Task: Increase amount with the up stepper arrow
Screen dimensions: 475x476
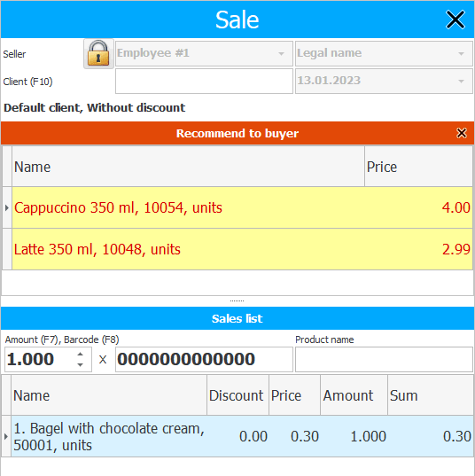Action: click(80, 354)
